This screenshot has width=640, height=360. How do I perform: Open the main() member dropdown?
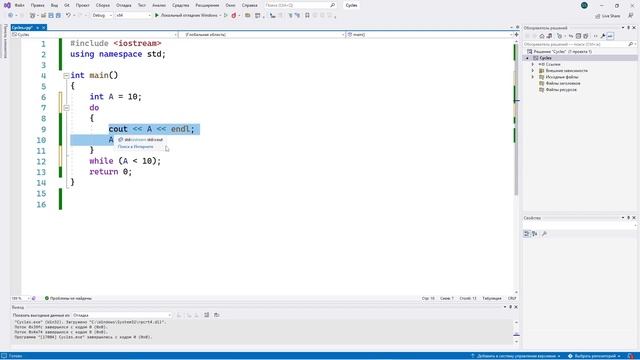[x=429, y=35]
